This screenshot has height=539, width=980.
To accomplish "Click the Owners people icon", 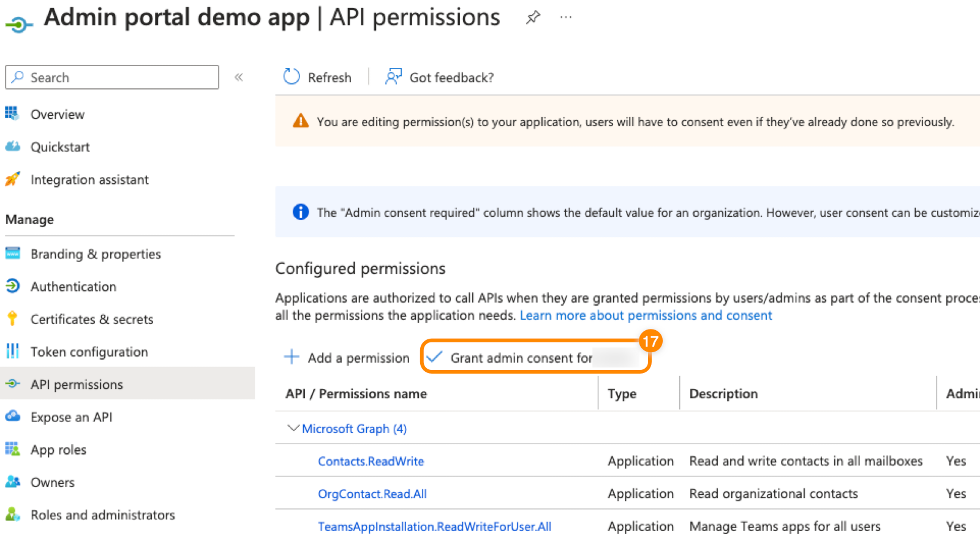I will point(12,481).
